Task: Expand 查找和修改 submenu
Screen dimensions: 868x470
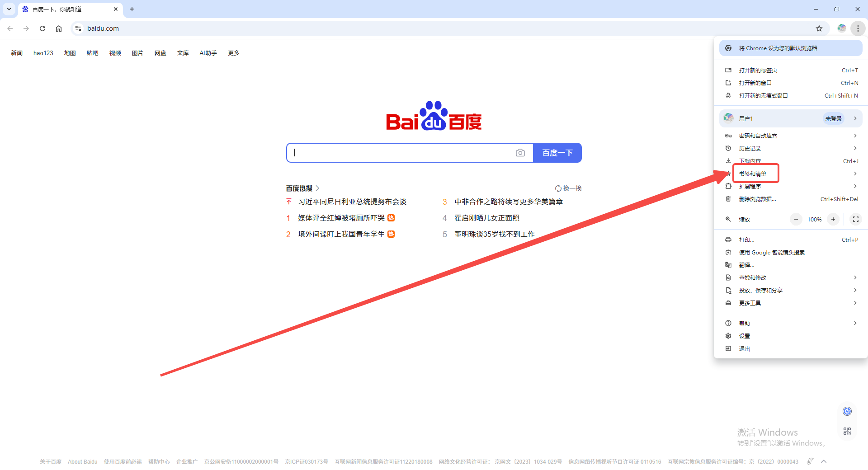Action: click(x=791, y=277)
